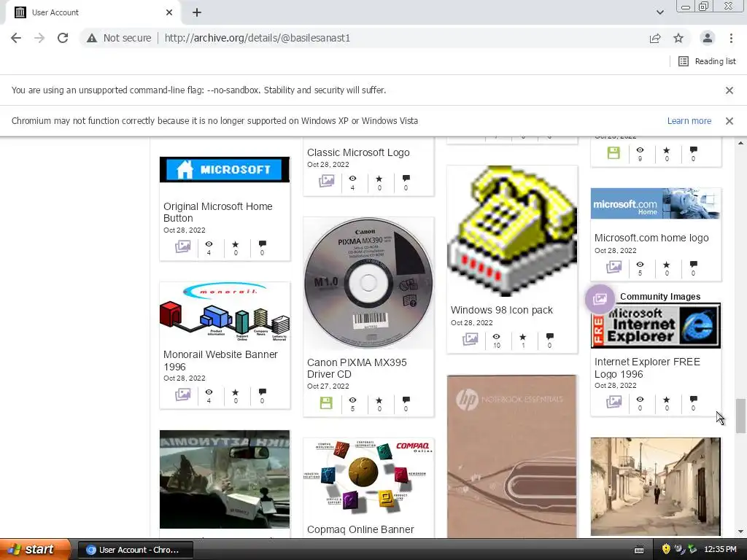The width and height of the screenshot is (747, 560).
Task: Open Copmaq Online Banner title
Action: 360,529
